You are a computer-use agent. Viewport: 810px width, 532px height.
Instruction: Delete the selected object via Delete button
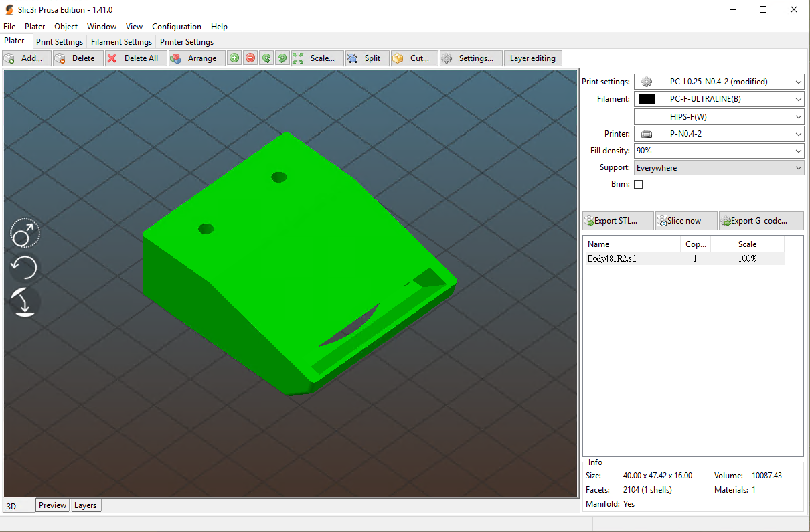click(78, 58)
